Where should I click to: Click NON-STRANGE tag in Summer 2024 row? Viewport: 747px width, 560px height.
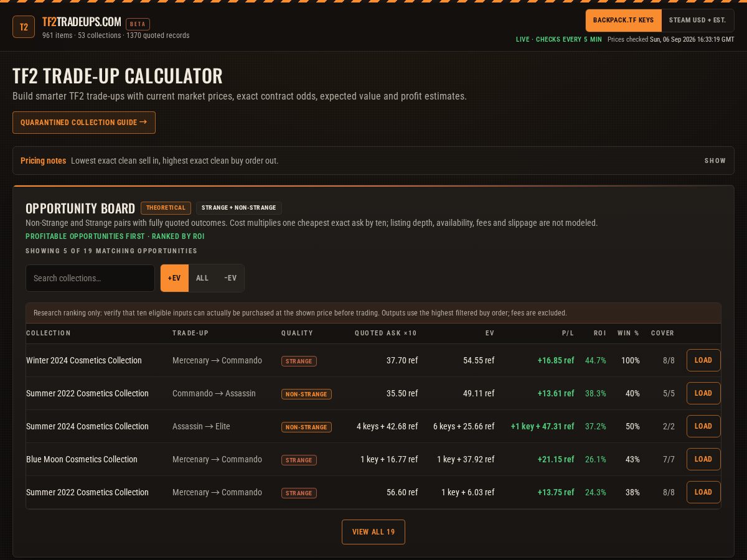click(306, 427)
